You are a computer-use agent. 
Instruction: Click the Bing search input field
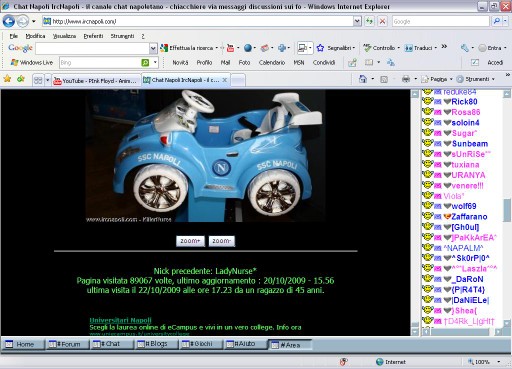pos(100,62)
